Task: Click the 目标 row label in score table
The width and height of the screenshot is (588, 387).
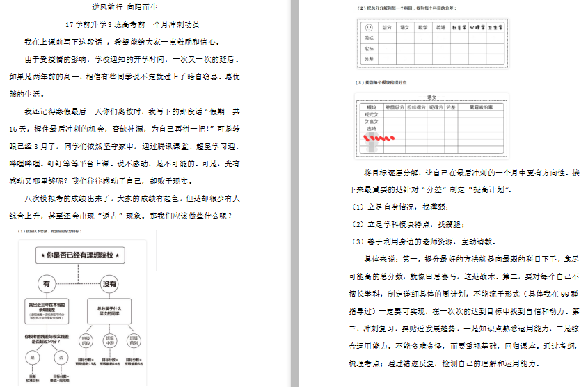Action: (x=369, y=38)
